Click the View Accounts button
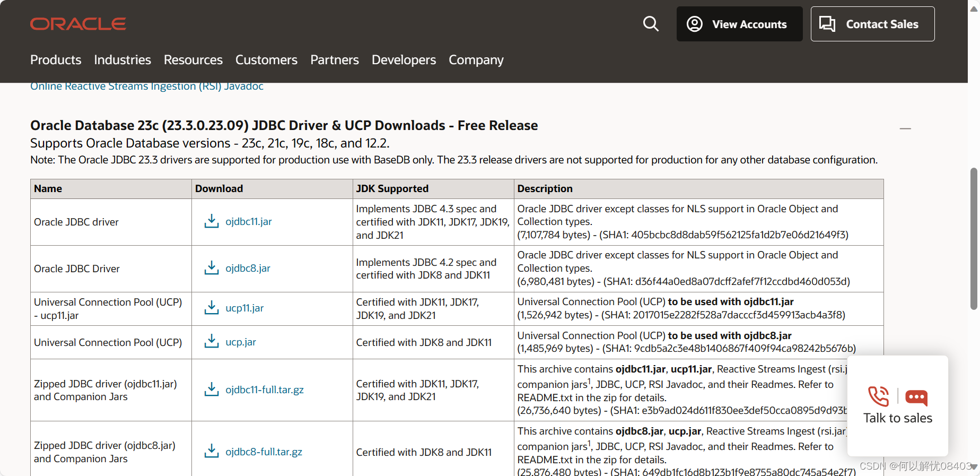This screenshot has height=476, width=980. click(739, 24)
